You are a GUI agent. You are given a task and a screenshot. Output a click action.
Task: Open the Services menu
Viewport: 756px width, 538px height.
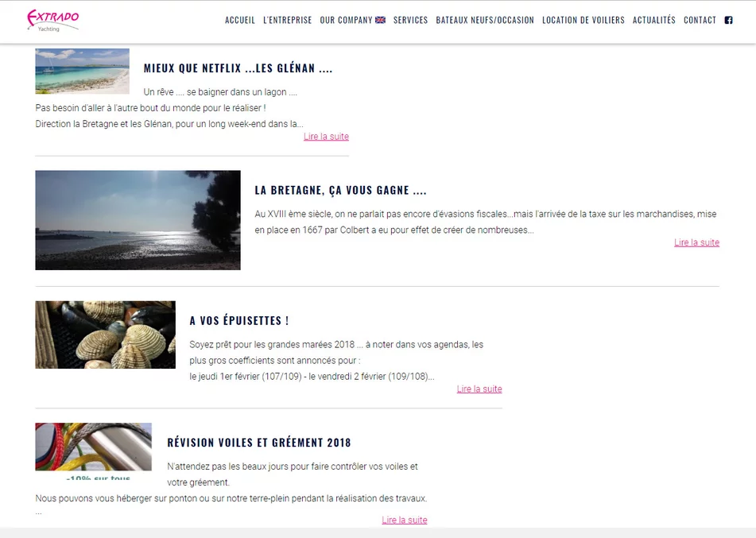pos(410,20)
